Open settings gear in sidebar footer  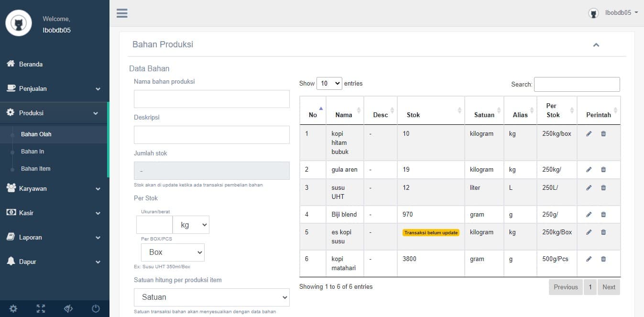pos(13,309)
